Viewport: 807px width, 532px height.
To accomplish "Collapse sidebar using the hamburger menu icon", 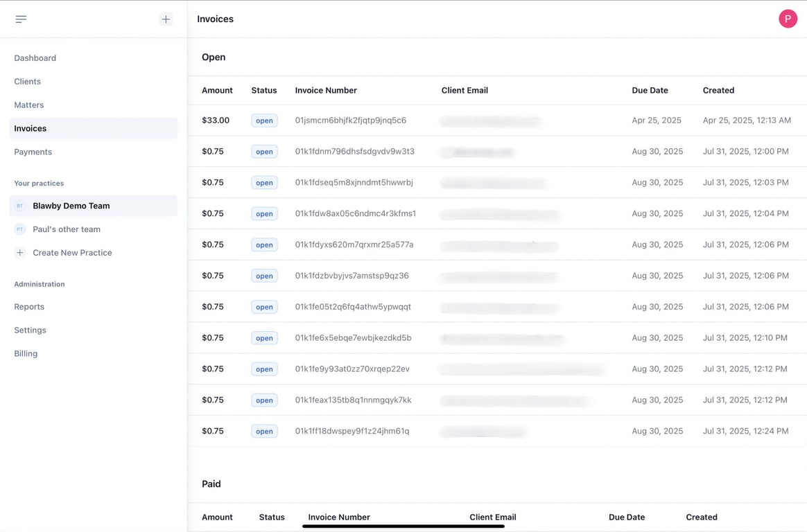I will point(21,19).
